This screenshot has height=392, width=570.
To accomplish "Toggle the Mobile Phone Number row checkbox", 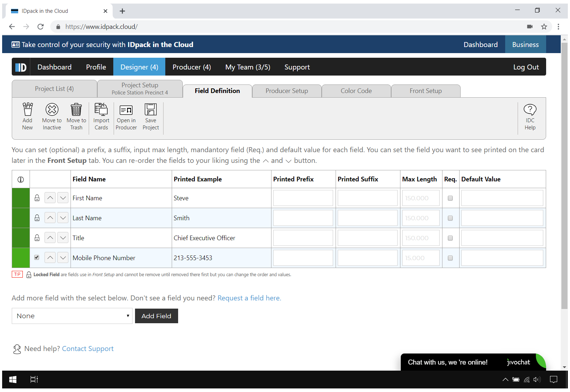I will [x=37, y=257].
